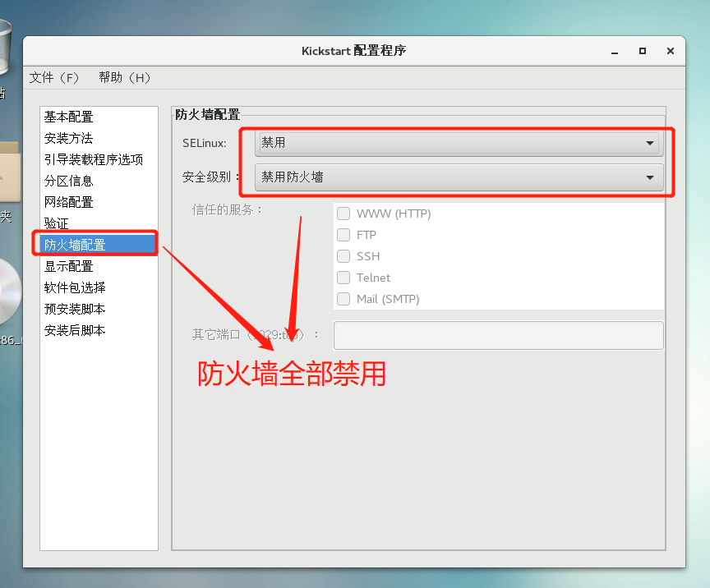Select the 验证 entry
This screenshot has height=588, width=710.
pos(99,223)
